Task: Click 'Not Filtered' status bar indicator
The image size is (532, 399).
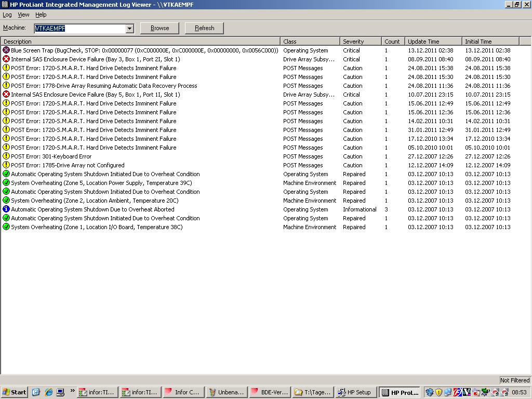Action: click(515, 380)
